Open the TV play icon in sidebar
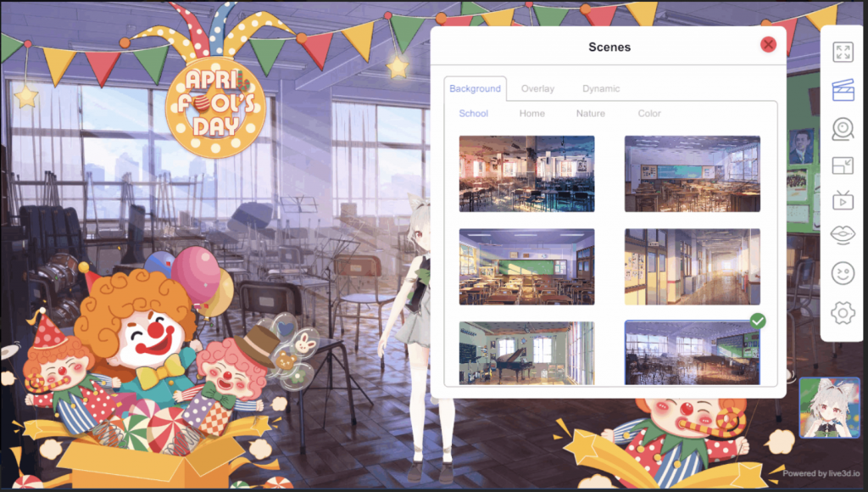Image resolution: width=868 pixels, height=492 pixels. (x=843, y=200)
